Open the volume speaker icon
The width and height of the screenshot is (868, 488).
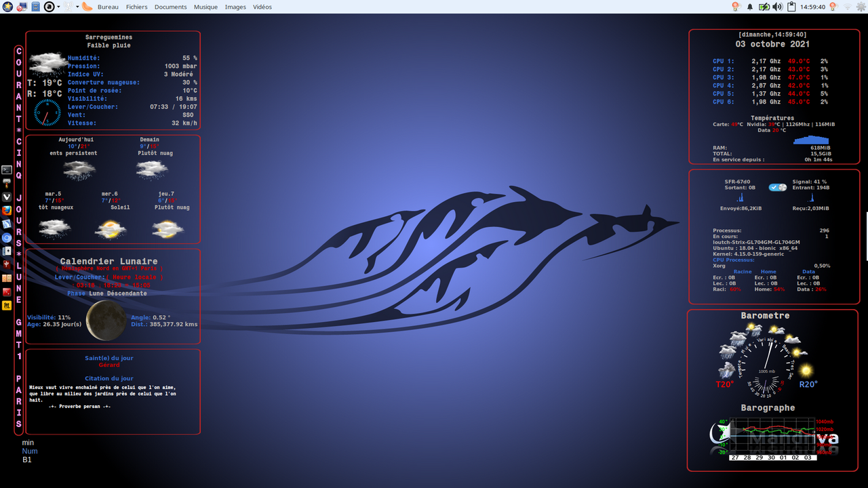click(777, 7)
